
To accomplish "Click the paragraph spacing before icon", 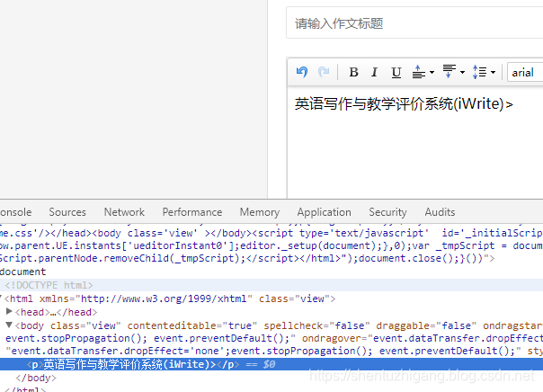I will pyautogui.click(x=419, y=72).
